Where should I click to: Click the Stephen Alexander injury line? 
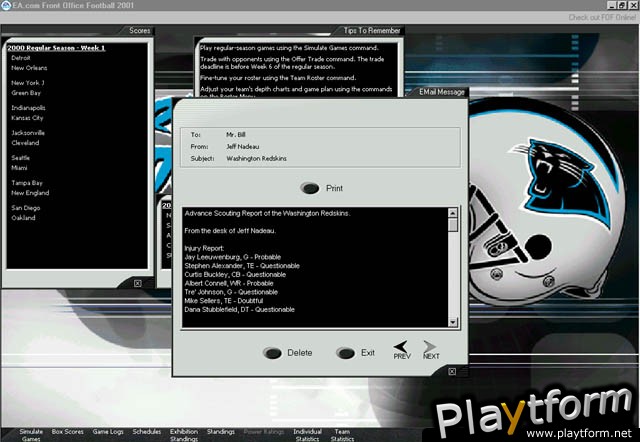(x=242, y=266)
